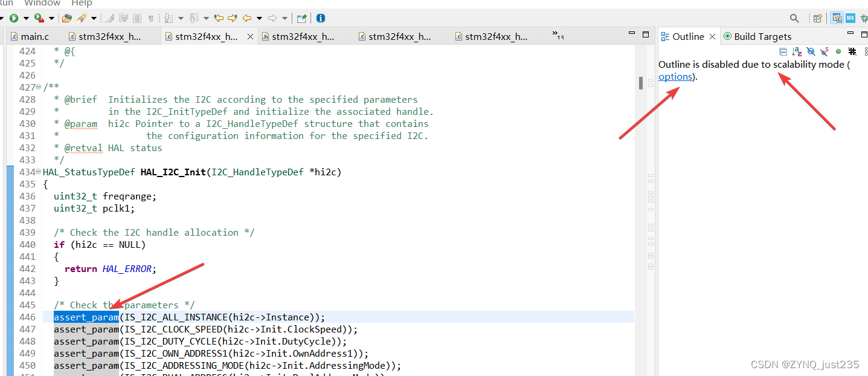Switch to the Build Targets tab
868x376 pixels.
pos(757,36)
